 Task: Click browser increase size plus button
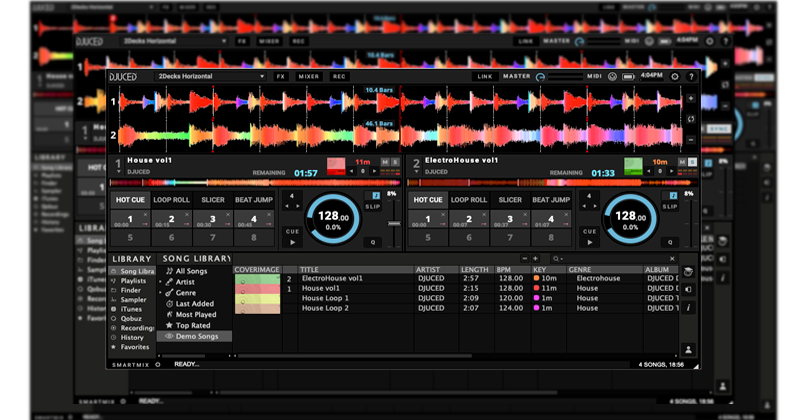point(535,259)
